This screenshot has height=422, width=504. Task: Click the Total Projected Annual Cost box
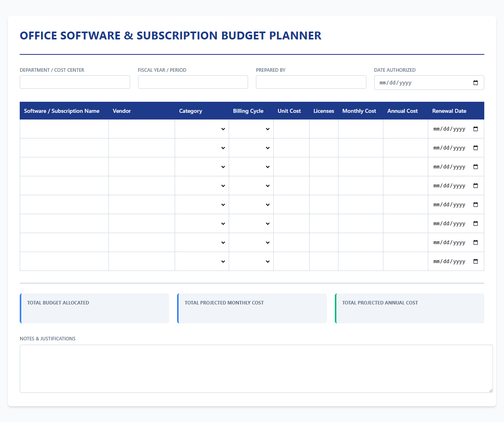[x=409, y=308]
